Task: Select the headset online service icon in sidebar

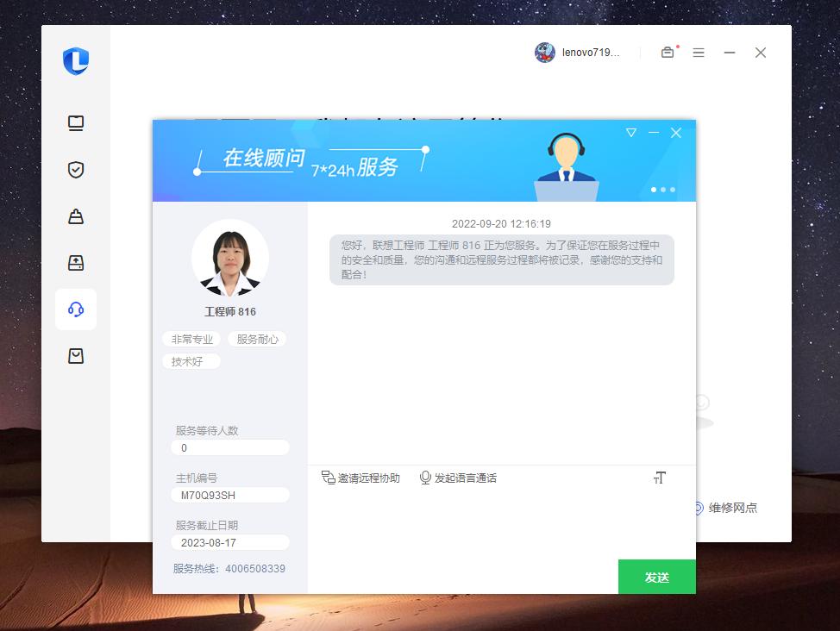Action: (x=76, y=309)
